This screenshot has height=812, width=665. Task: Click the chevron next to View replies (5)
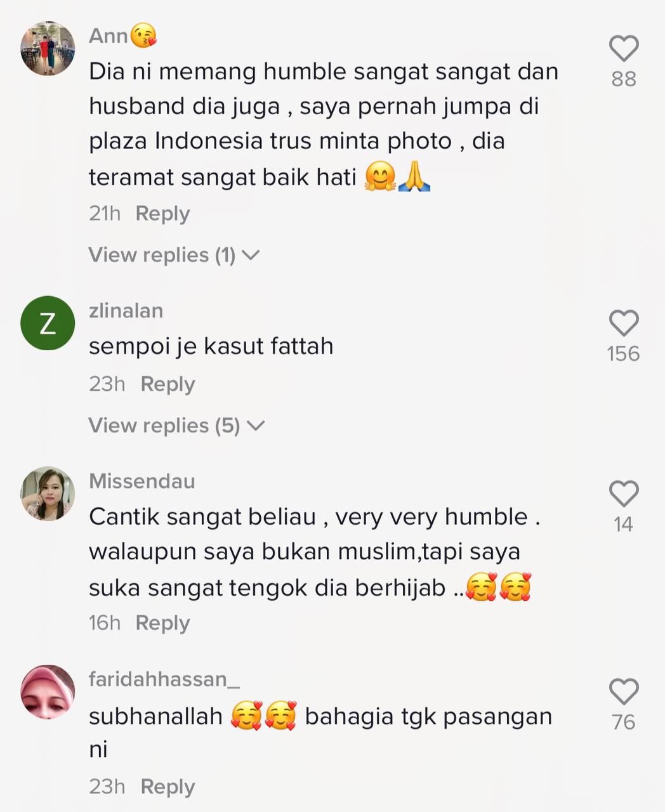coord(256,426)
